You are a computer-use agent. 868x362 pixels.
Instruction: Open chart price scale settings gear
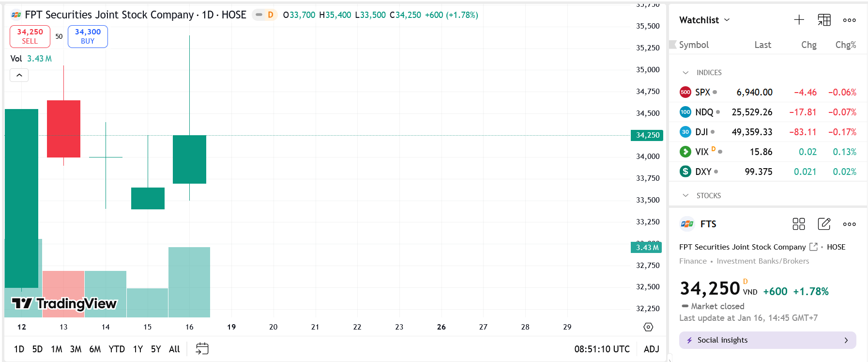(648, 327)
